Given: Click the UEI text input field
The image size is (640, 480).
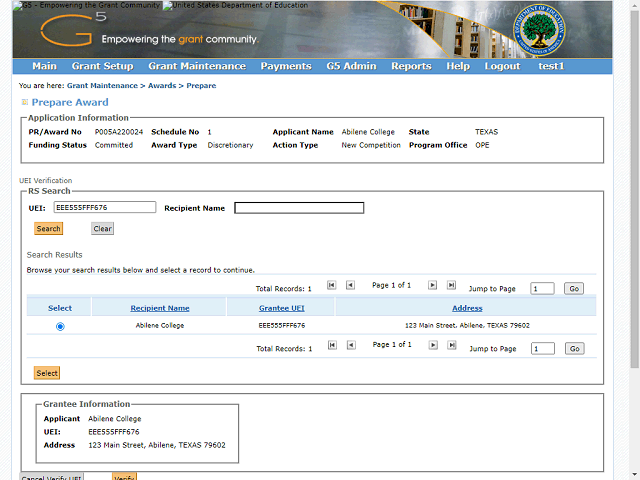Looking at the screenshot, I should pyautogui.click(x=105, y=208).
